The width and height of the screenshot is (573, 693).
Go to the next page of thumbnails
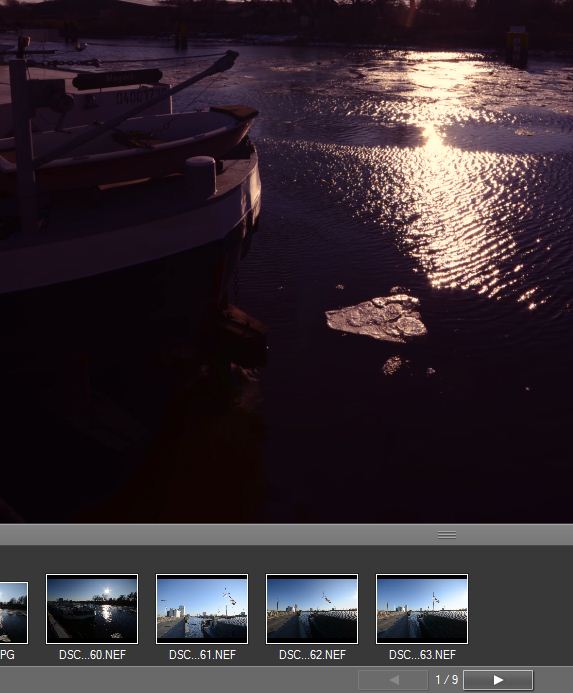498,680
